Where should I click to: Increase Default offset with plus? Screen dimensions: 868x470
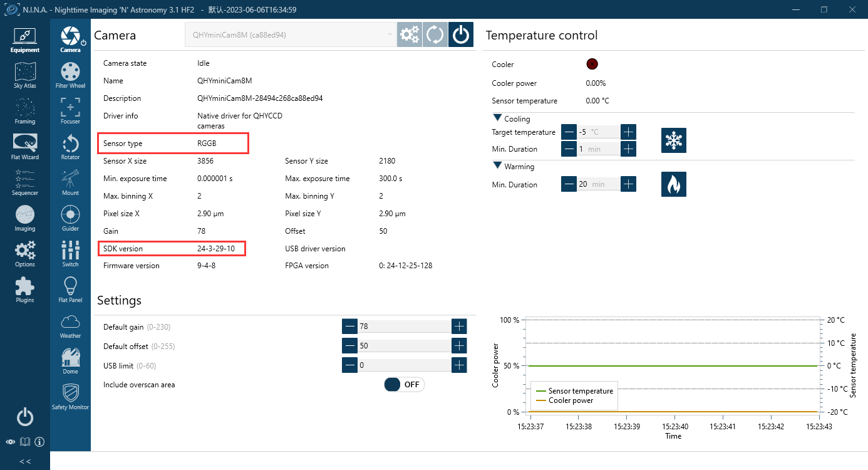459,346
